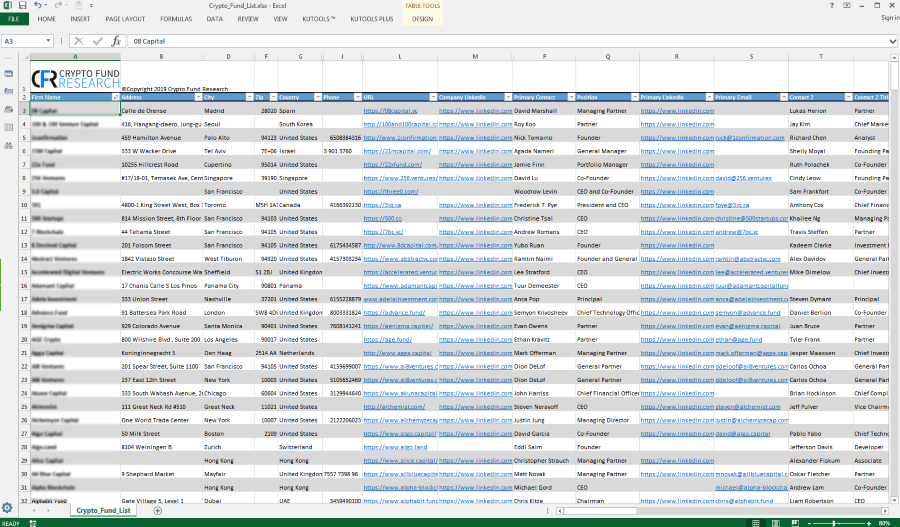
Task: Open Excel Help question mark
Action: [x=832, y=5]
